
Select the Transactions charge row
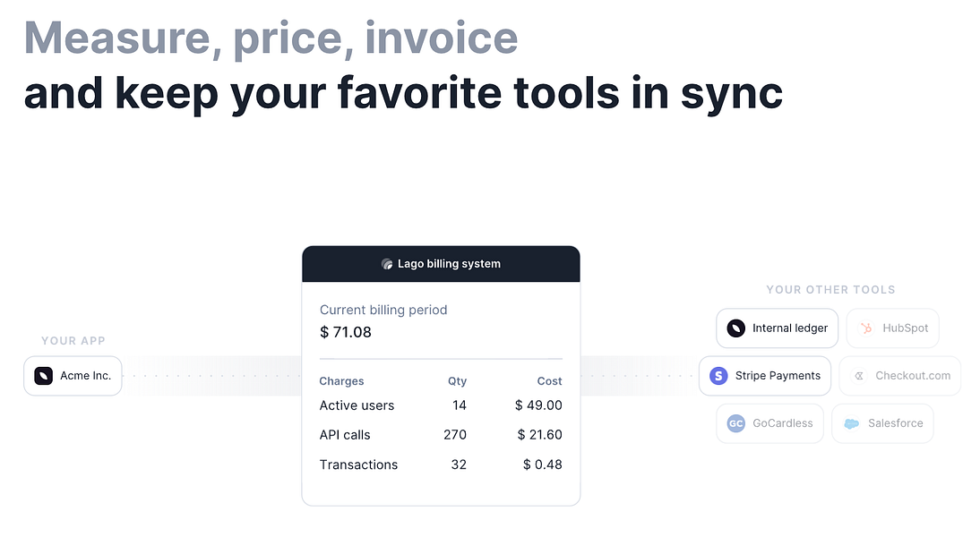coord(441,465)
